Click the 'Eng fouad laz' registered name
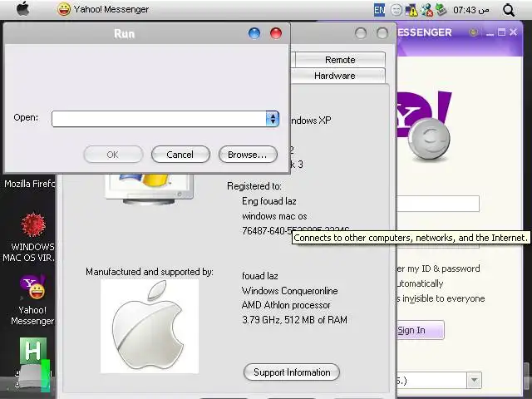Viewport: 532px width, 399px height. 269,201
